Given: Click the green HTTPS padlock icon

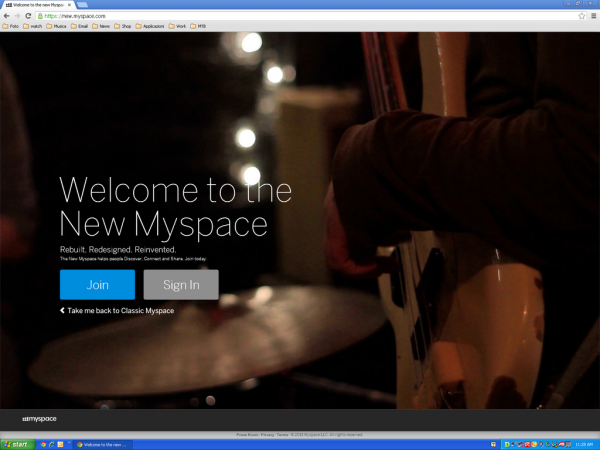Looking at the screenshot, I should coord(40,16).
